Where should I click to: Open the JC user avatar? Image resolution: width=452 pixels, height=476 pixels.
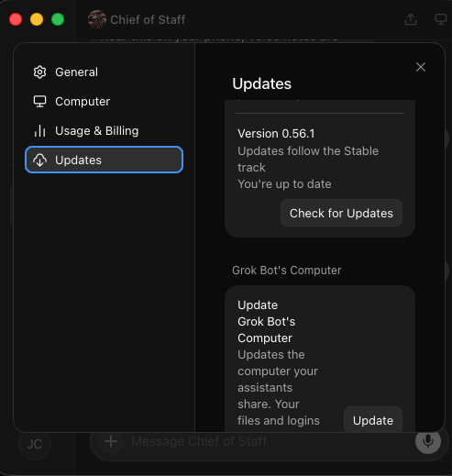click(x=35, y=444)
